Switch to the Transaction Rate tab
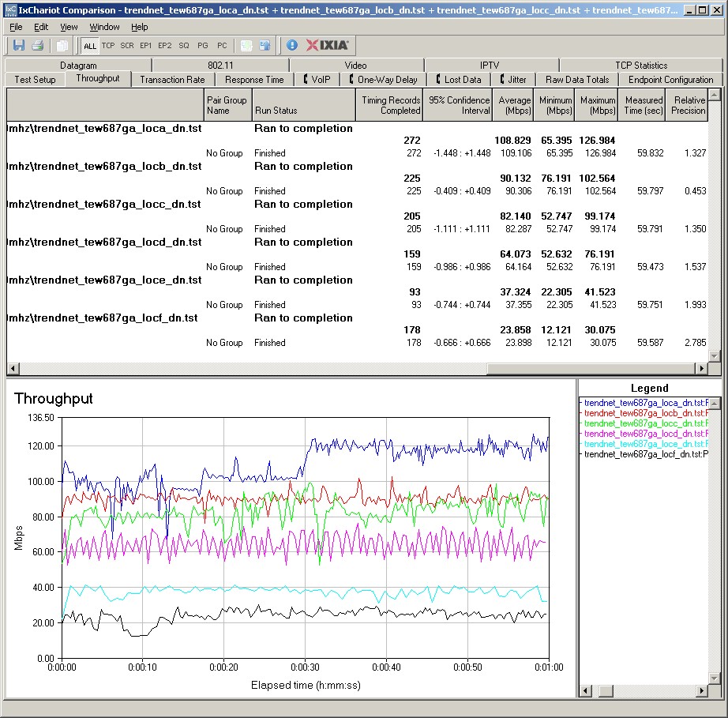The height and width of the screenshot is (718, 728). 172,80
